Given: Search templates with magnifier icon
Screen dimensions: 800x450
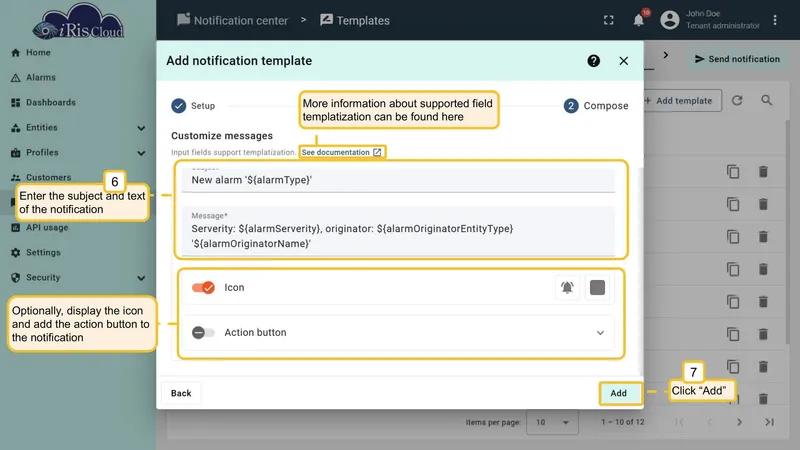Looking at the screenshot, I should [x=766, y=101].
